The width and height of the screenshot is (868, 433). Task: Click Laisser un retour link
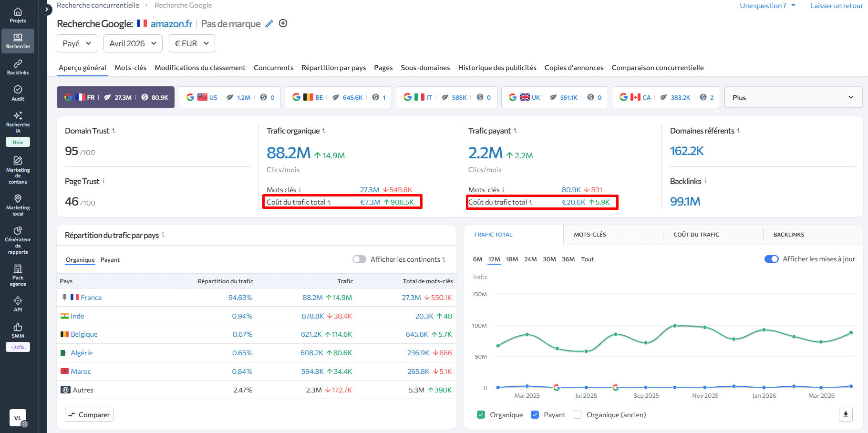pos(837,6)
